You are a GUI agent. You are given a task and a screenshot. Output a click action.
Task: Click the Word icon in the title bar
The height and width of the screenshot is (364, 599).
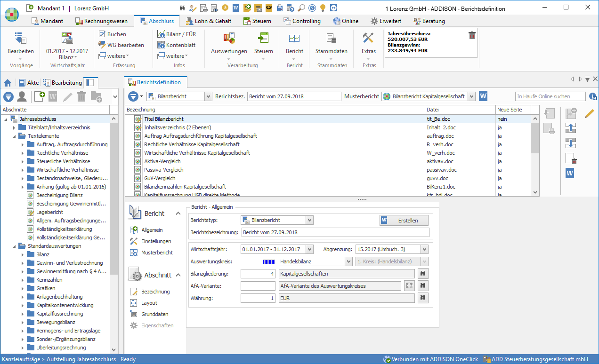pyautogui.click(x=235, y=8)
